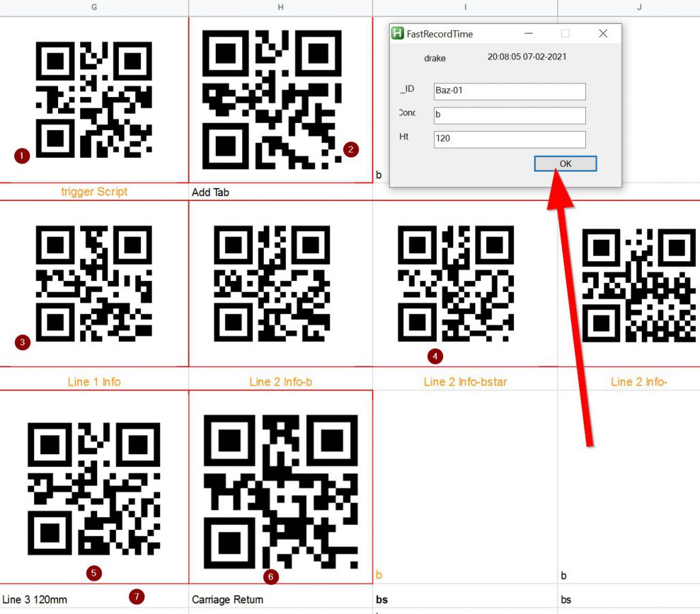Close the FastRecordTime dialog window
700x614 pixels.
[602, 34]
